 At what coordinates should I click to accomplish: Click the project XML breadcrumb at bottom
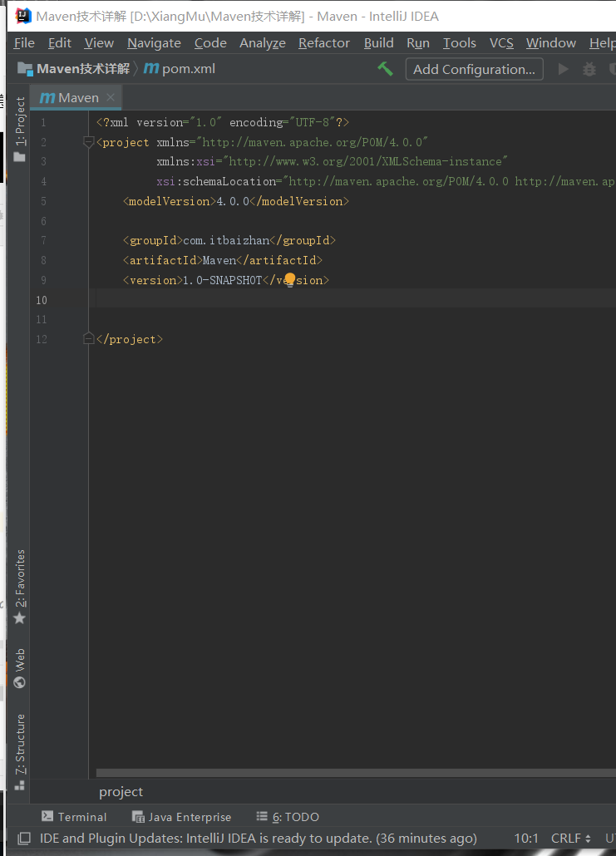tap(121, 791)
